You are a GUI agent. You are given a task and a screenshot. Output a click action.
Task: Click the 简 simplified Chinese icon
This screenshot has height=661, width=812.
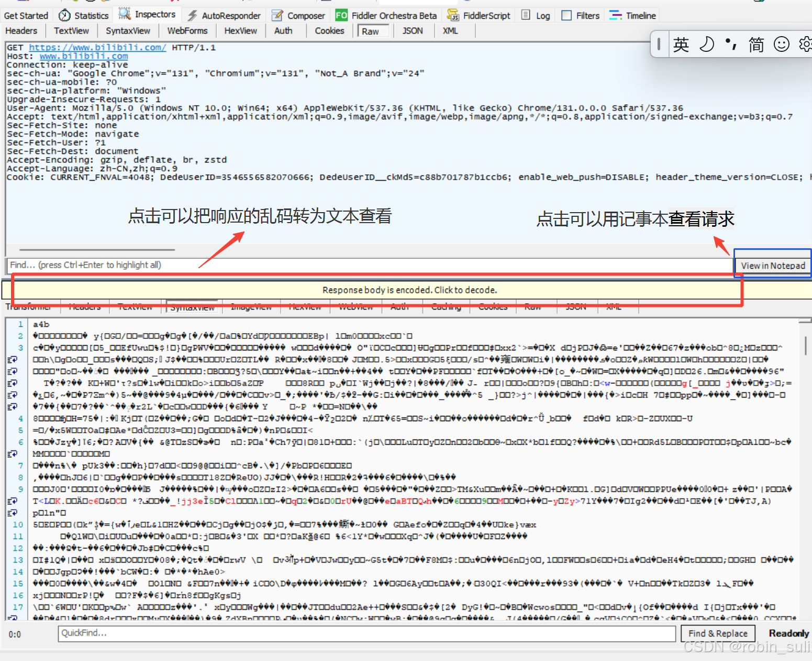click(756, 45)
